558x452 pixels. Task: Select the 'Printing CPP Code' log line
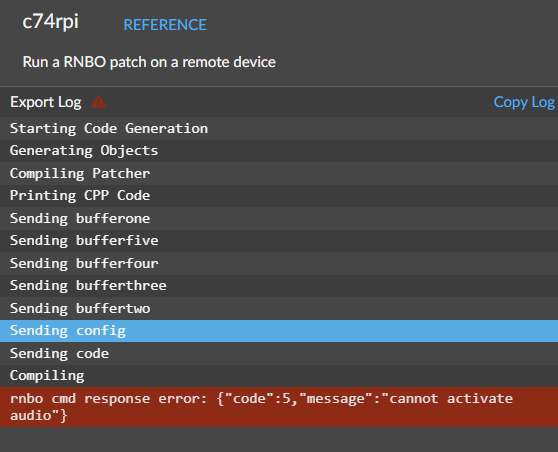279,196
